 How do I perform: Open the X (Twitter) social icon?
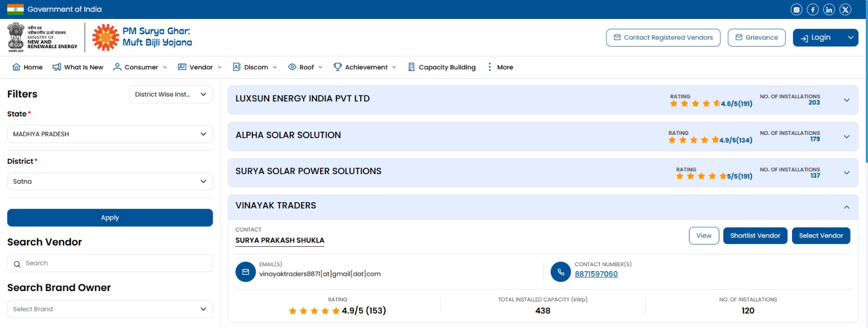845,9
